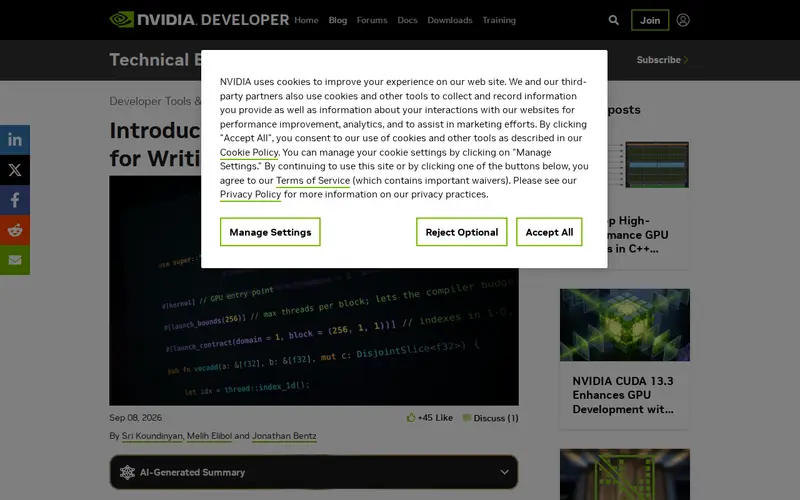
Task: Open the CUDA 13.3 post thumbnail
Action: tap(624, 325)
